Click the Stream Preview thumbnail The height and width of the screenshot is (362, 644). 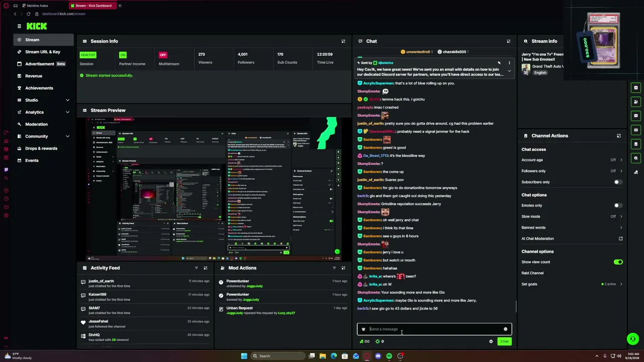214,189
